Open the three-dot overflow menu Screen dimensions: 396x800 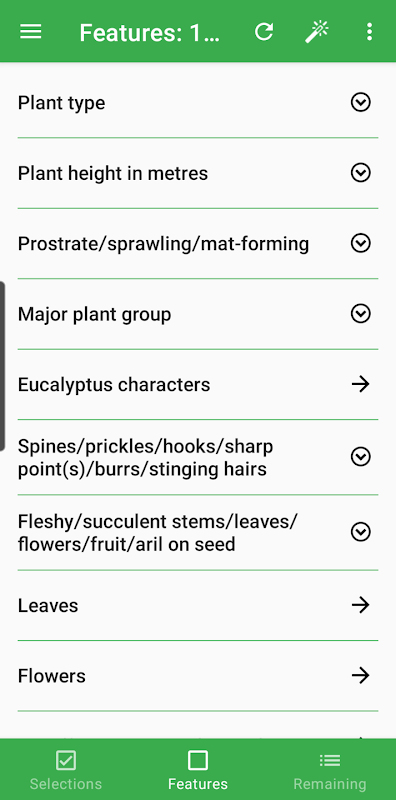(369, 32)
